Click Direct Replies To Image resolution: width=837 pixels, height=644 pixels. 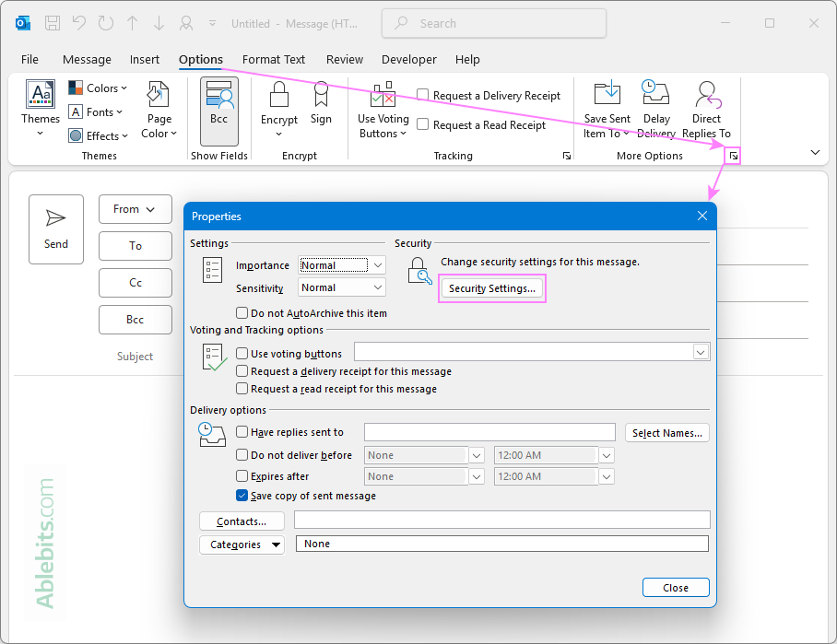(706, 111)
